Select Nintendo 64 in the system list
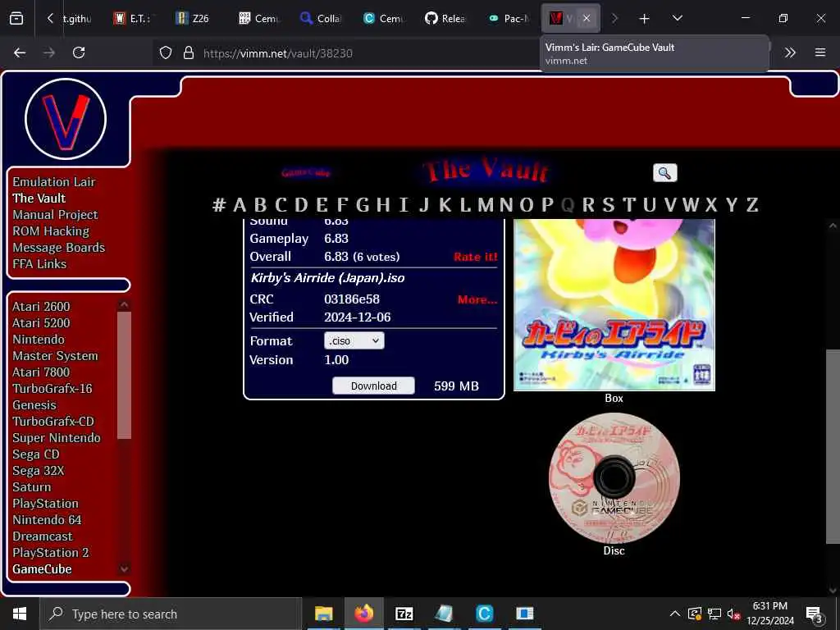 [47, 519]
